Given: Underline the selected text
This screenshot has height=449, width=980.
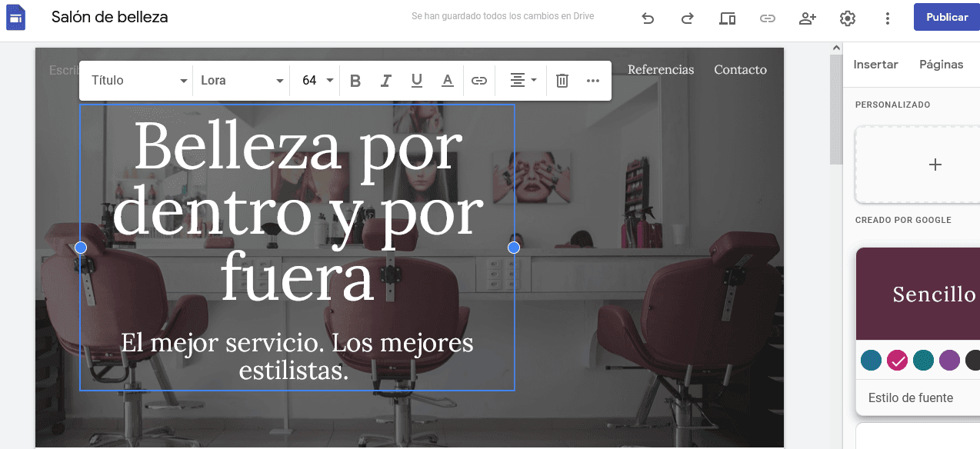Looking at the screenshot, I should [416, 80].
